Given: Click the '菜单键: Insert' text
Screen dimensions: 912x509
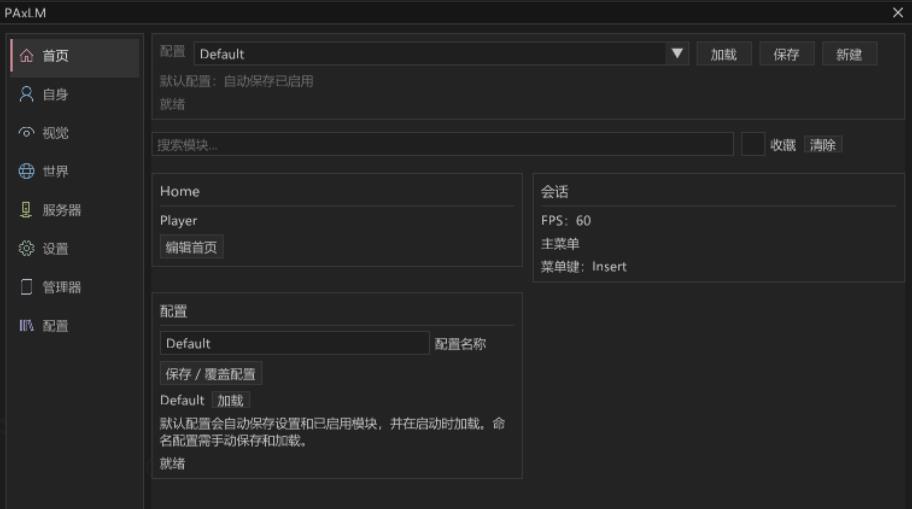Looking at the screenshot, I should pyautogui.click(x=583, y=266).
